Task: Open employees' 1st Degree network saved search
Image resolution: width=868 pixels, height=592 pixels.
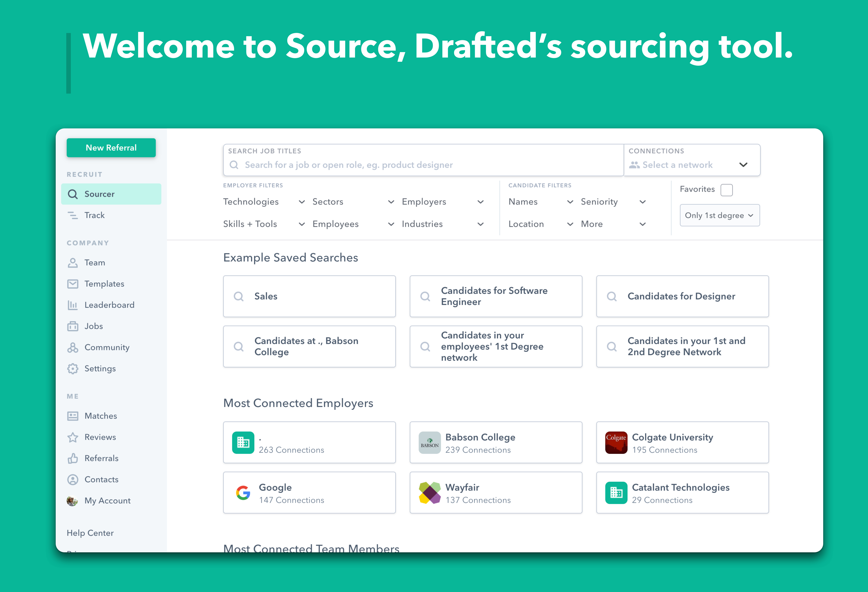Action: [496, 346]
